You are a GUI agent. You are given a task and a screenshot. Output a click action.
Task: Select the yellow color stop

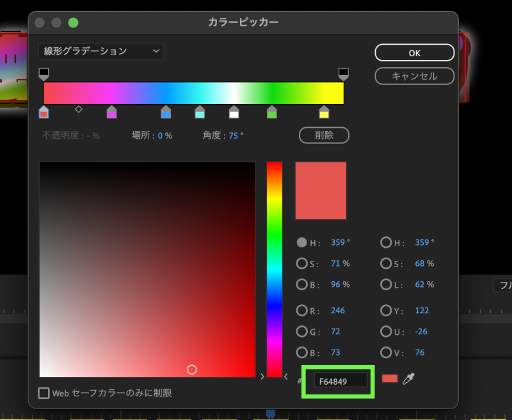[324, 113]
